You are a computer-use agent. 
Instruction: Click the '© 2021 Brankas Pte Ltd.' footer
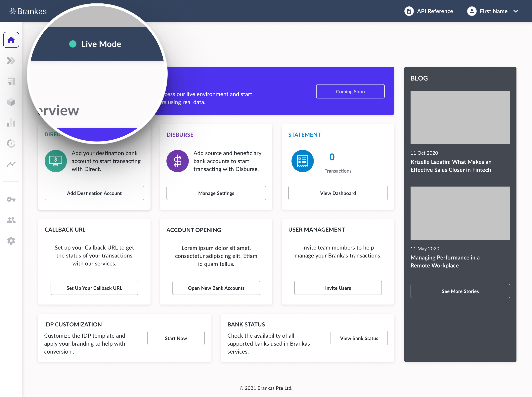tap(266, 388)
